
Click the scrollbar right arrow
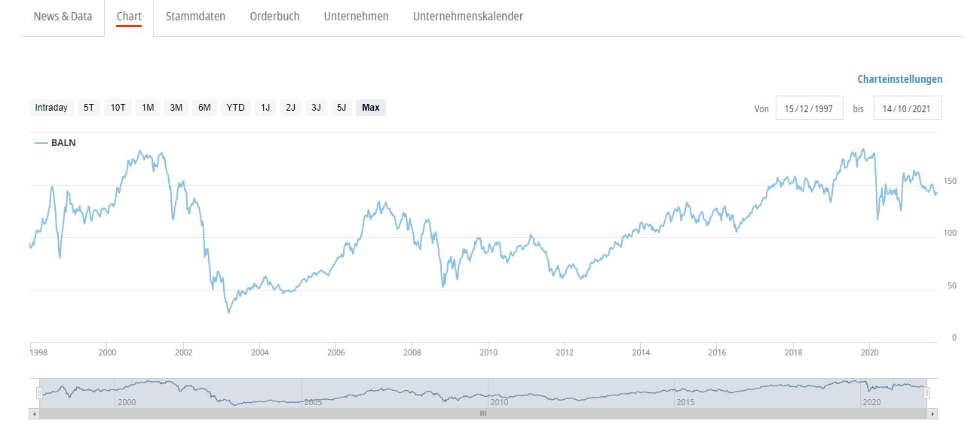click(x=933, y=413)
